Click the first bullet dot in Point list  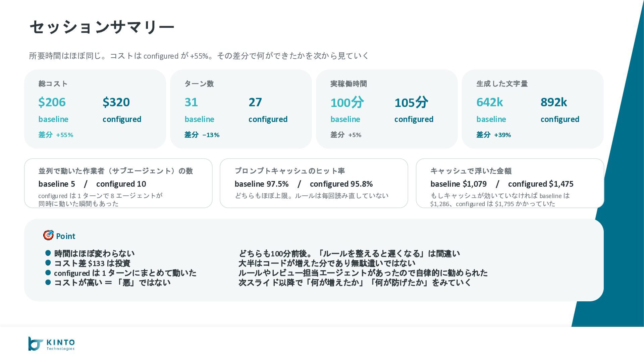(x=48, y=253)
